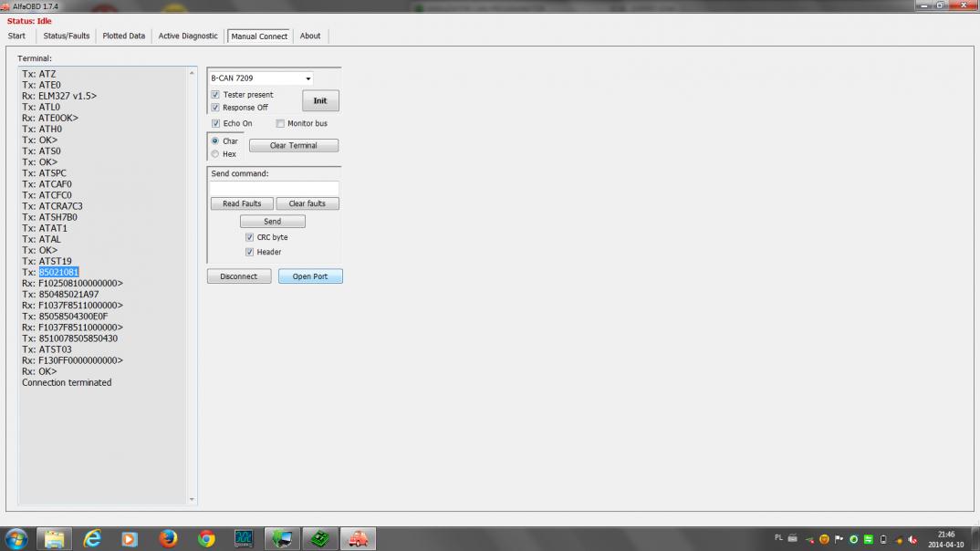The image size is (980, 551).
Task: Click Send button
Action: click(273, 221)
